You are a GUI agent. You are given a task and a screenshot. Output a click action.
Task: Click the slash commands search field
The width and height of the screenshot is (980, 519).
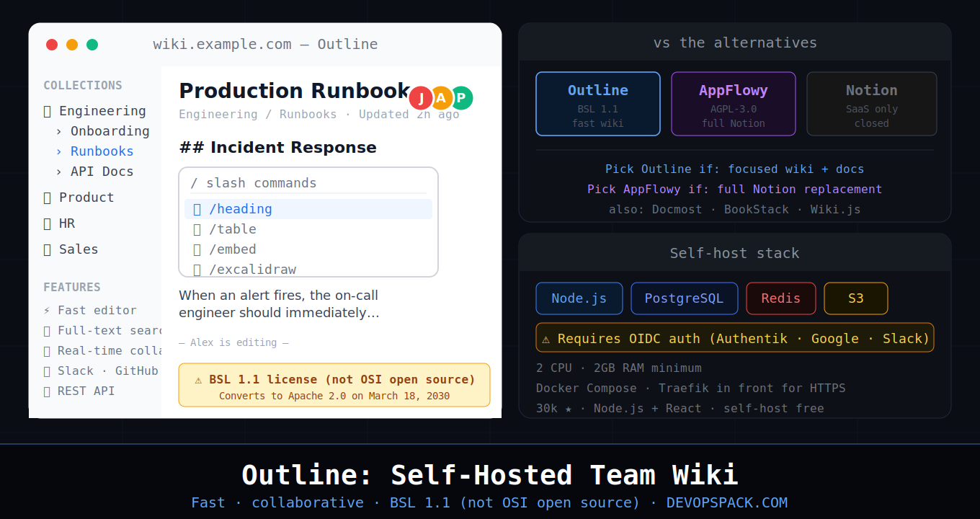308,183
